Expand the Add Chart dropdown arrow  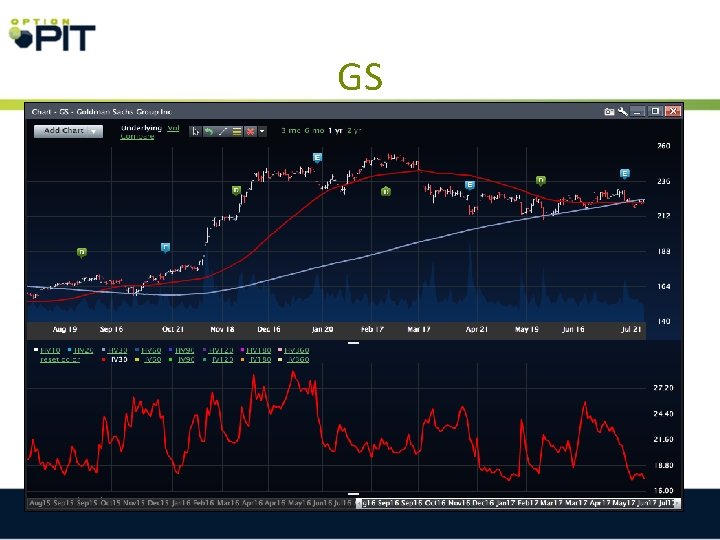[95, 131]
